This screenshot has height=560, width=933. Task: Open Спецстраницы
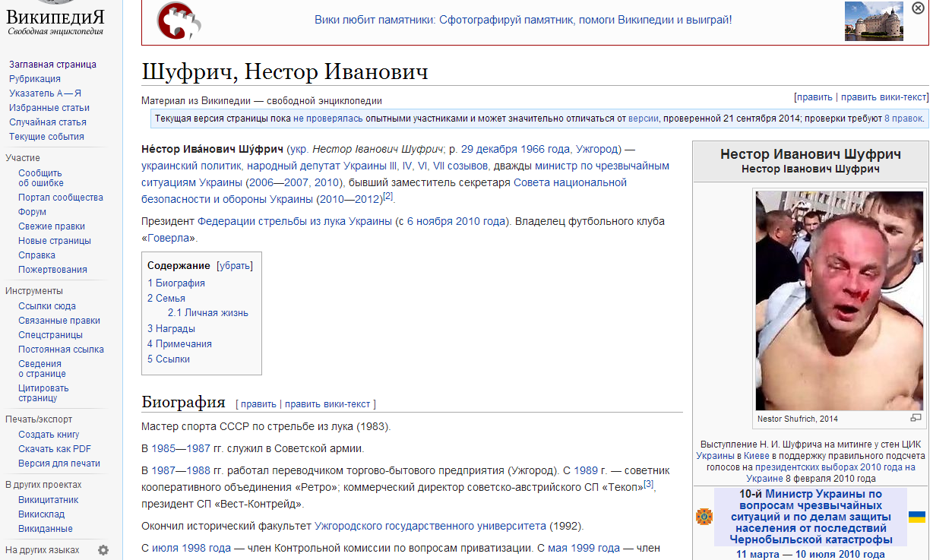click(x=51, y=335)
